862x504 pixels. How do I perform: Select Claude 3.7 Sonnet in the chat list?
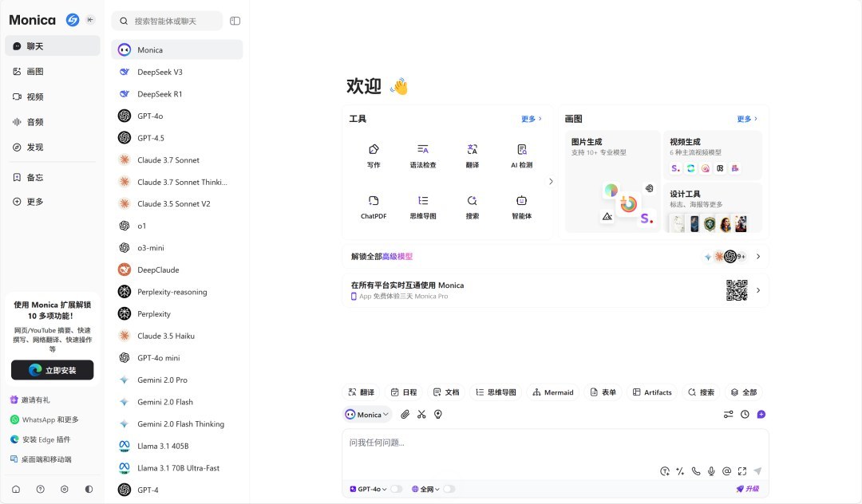[x=177, y=159]
